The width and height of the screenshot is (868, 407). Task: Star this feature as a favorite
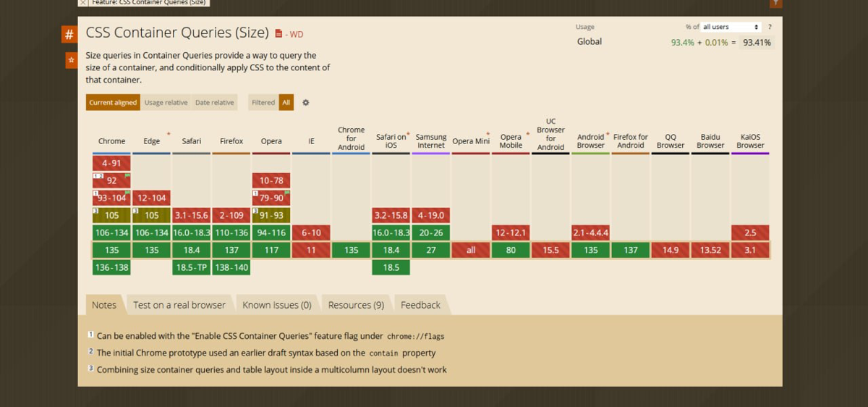pyautogui.click(x=71, y=61)
